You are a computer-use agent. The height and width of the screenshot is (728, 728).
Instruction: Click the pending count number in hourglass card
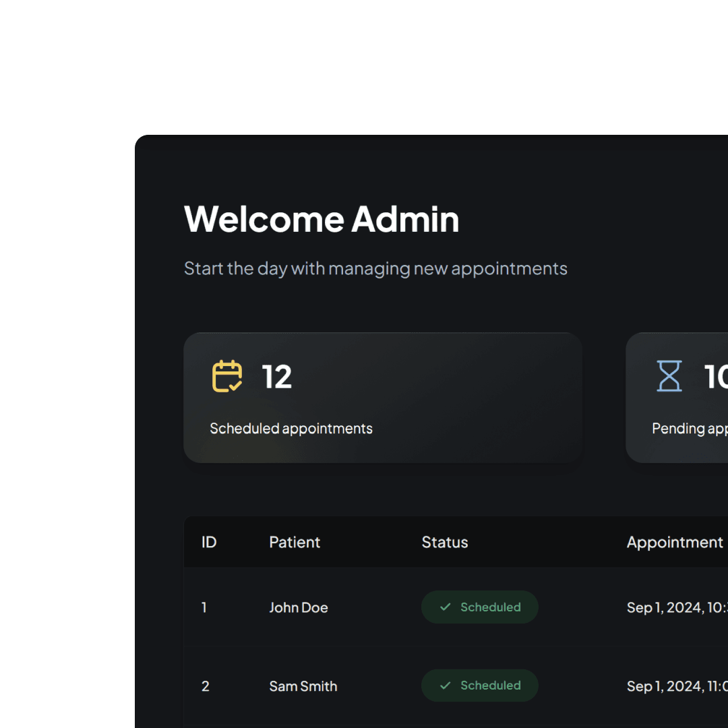(716, 377)
